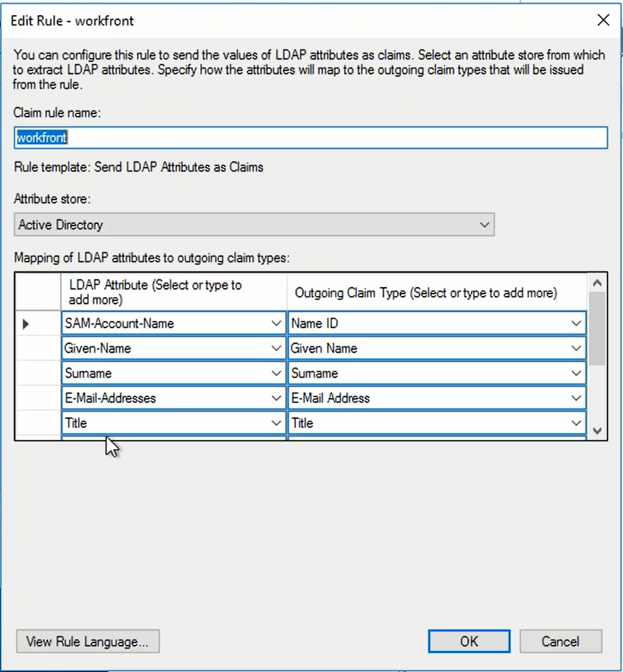Expand the SAM-Account-Name LDAP attribute dropdown
This screenshot has height=672, width=623.
coord(276,323)
